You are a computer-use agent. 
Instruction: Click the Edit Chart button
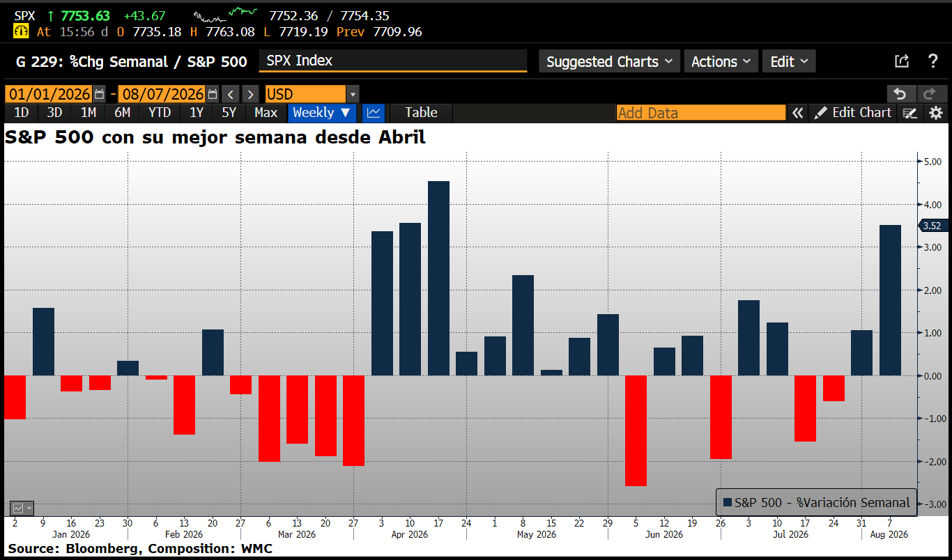[853, 113]
